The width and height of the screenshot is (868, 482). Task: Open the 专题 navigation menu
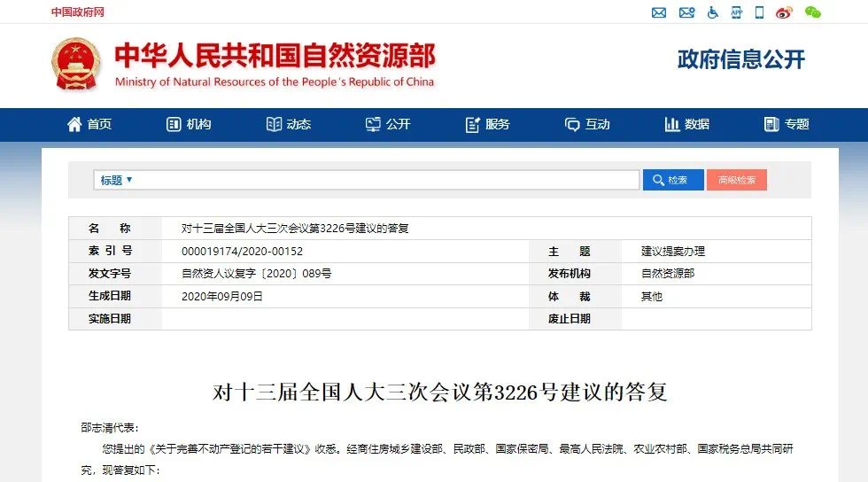[787, 124]
